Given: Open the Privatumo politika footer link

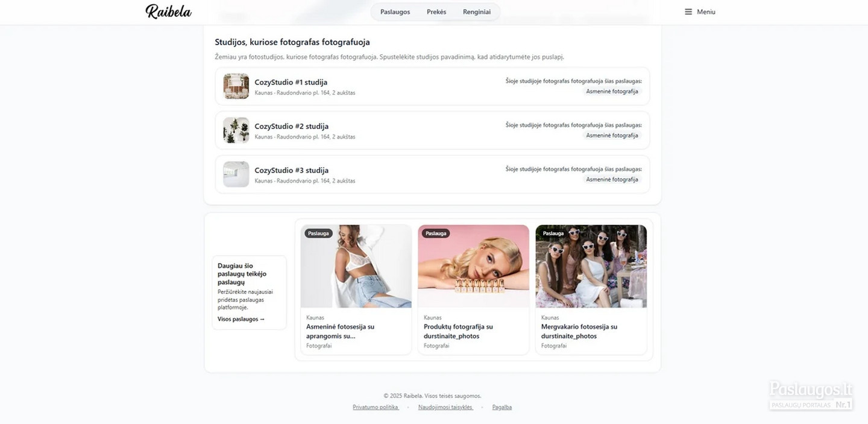Looking at the screenshot, I should [376, 407].
